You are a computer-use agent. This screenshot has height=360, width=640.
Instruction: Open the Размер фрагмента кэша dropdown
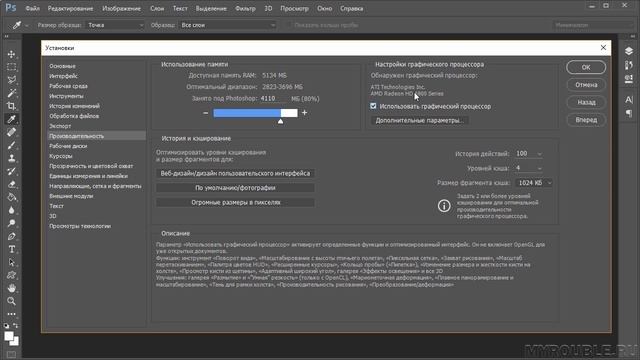click(533, 183)
